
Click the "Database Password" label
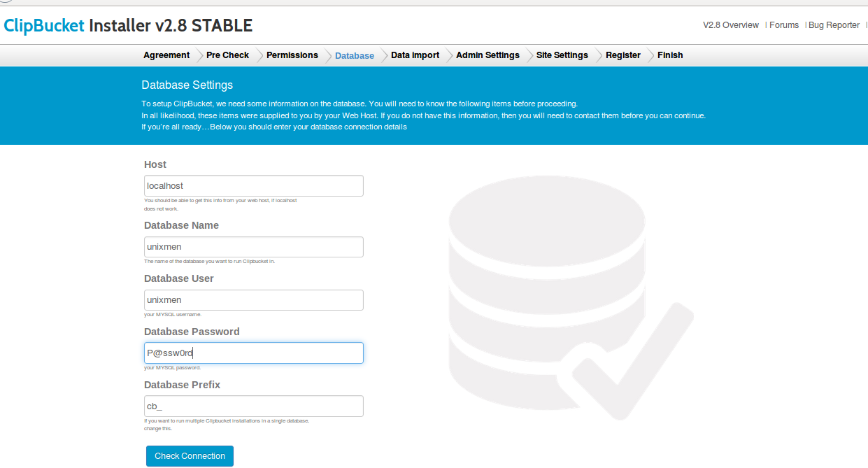(x=192, y=332)
